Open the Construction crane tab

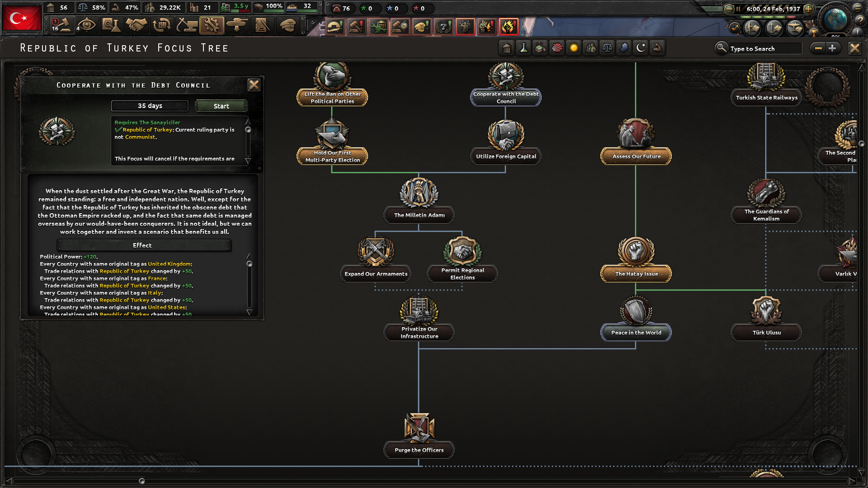pos(186,25)
